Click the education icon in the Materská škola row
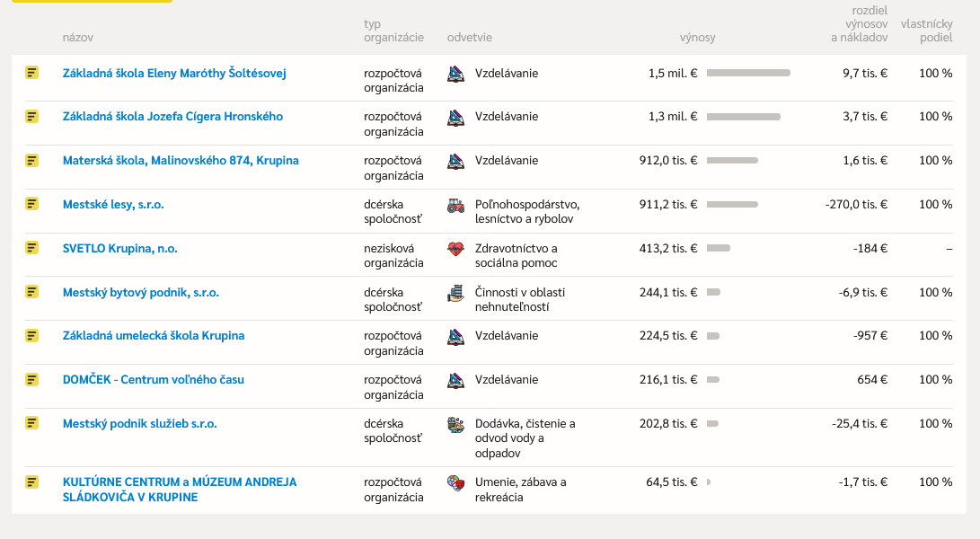980x539 pixels. pos(455,162)
